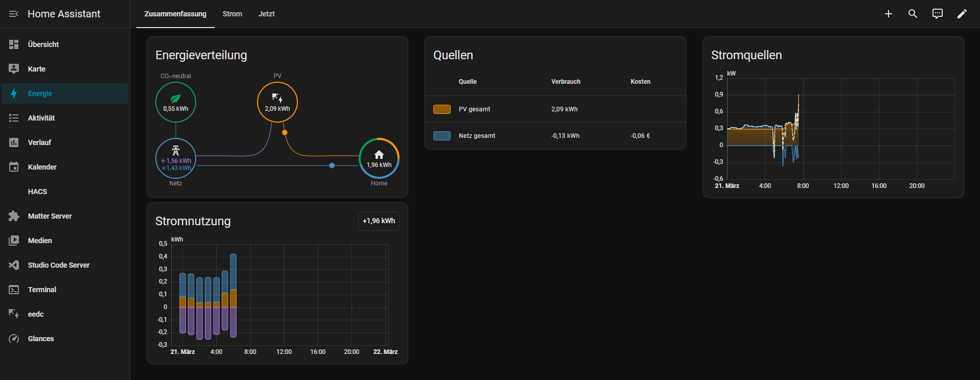Click the orange PV gesamt swatch
The width and height of the screenshot is (980, 380).
click(x=441, y=109)
